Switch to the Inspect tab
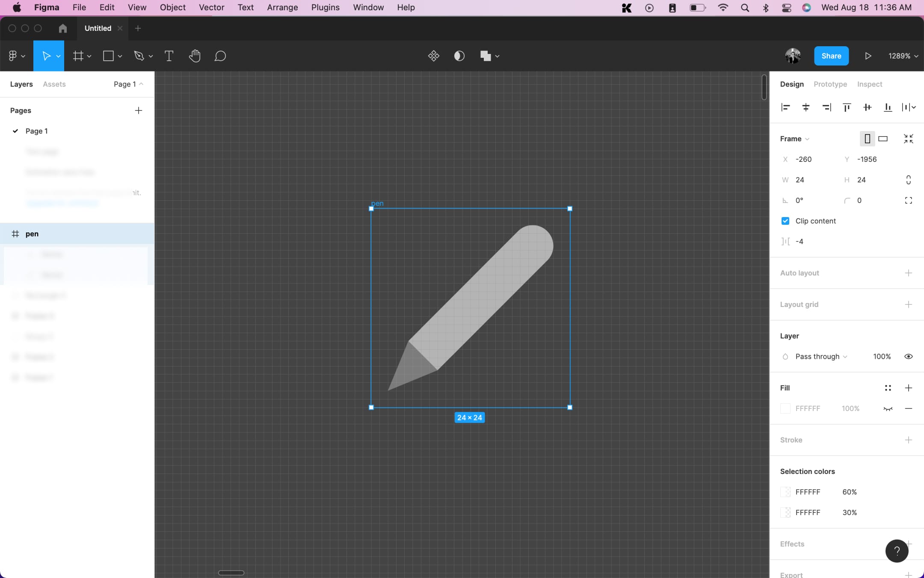The width and height of the screenshot is (924, 578). [869, 84]
